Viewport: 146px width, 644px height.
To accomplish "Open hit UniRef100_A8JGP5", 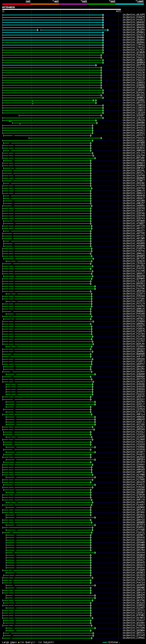I will [134, 15].
